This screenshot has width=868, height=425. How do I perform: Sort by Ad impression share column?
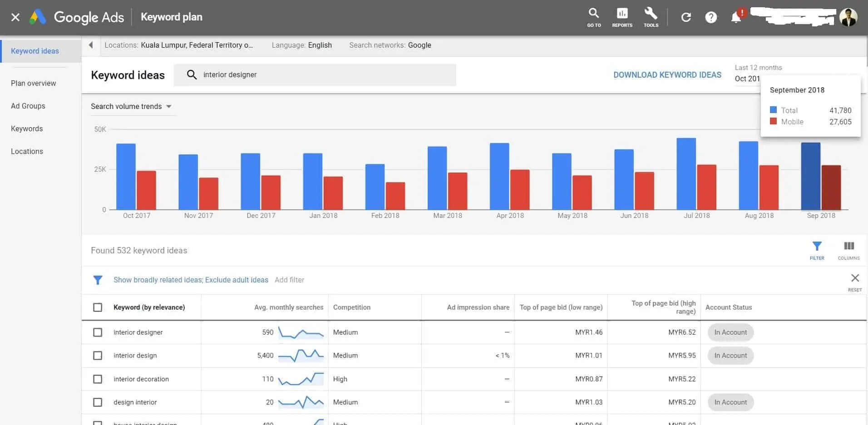[x=478, y=307]
